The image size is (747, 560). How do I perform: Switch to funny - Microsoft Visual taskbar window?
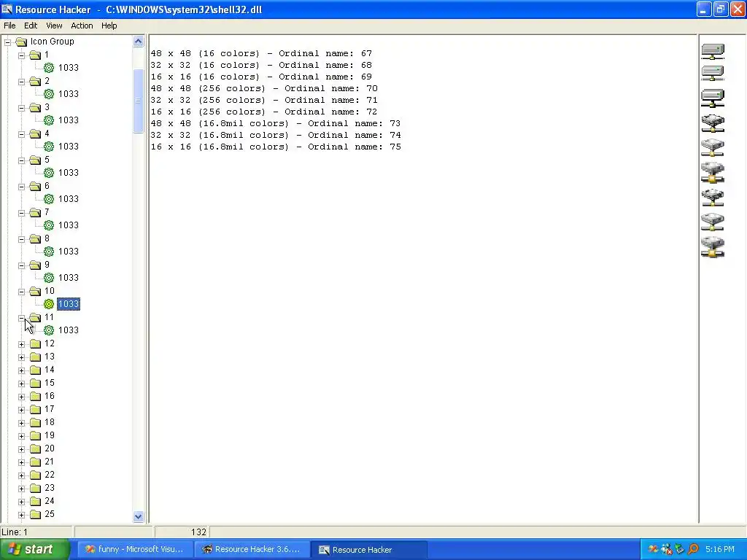(x=135, y=550)
